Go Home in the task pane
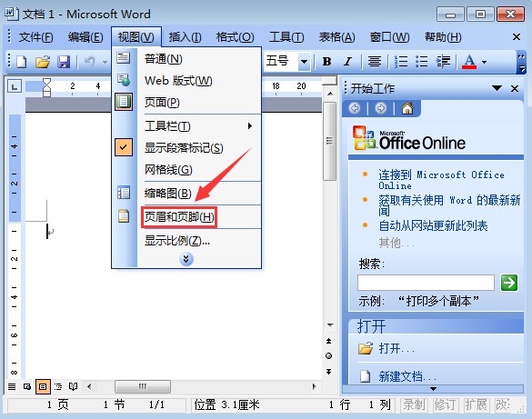The height and width of the screenshot is (419, 532). tap(407, 108)
